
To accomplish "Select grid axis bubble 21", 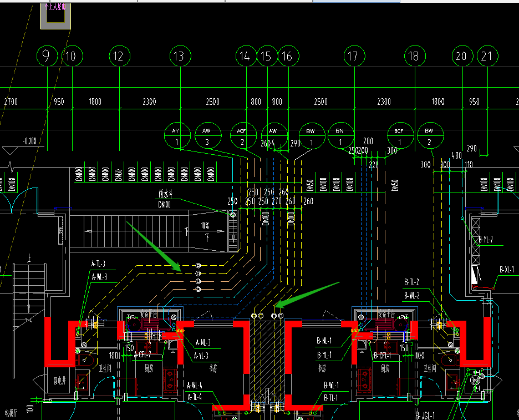I will 487,56.
